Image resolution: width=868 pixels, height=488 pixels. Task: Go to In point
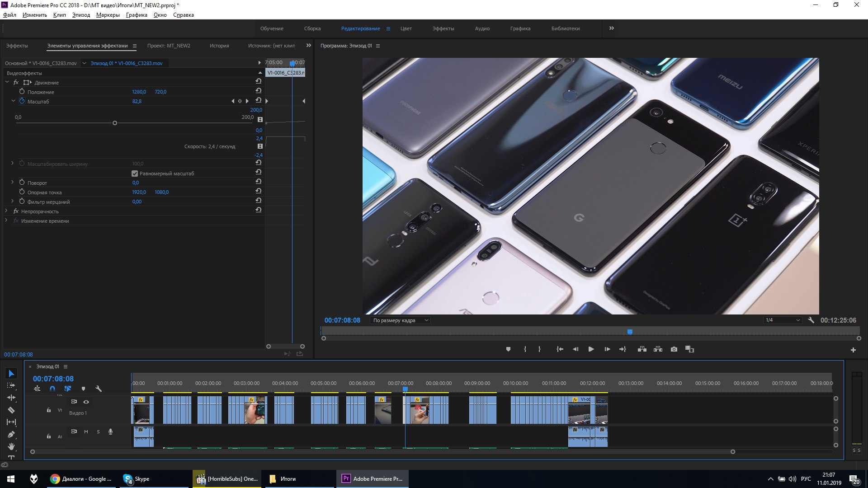[x=560, y=349]
